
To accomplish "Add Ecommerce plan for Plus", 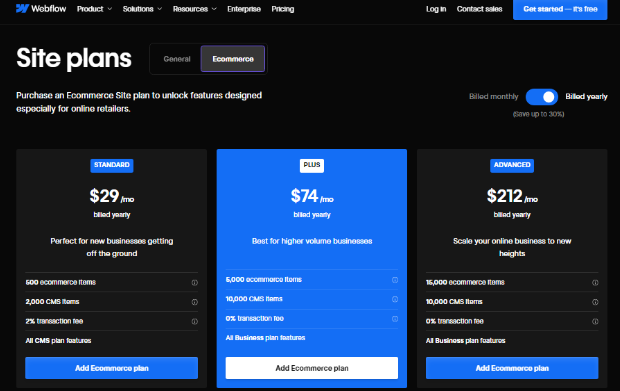I will (312, 368).
